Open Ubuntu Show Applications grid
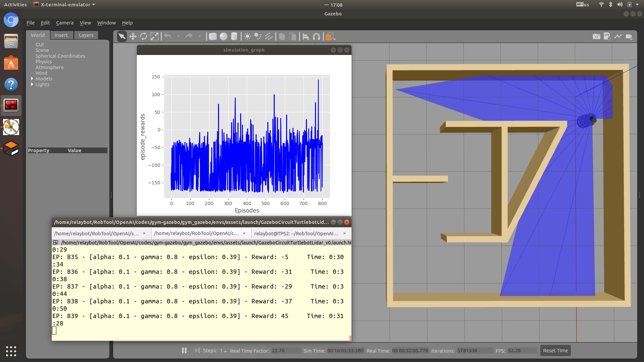 click(x=11, y=351)
